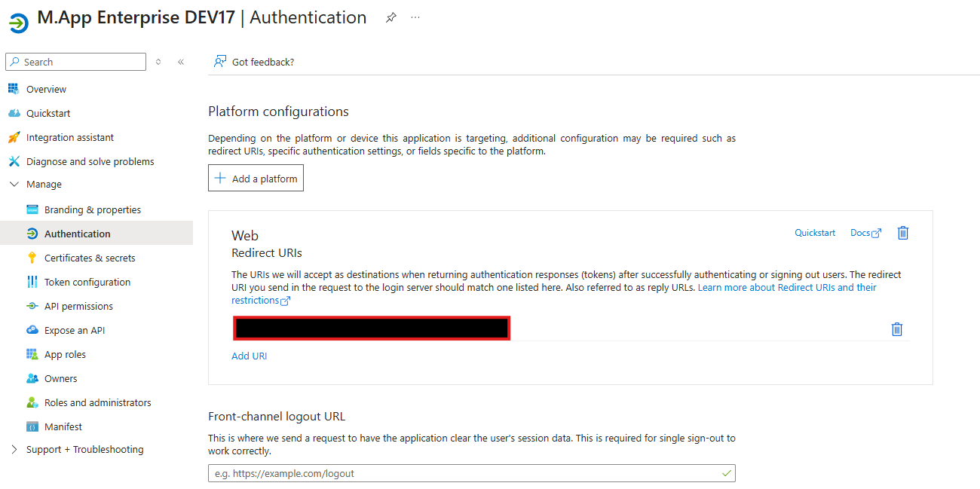Click the Token configuration bars icon
This screenshot has width=980, height=489.
coord(32,282)
